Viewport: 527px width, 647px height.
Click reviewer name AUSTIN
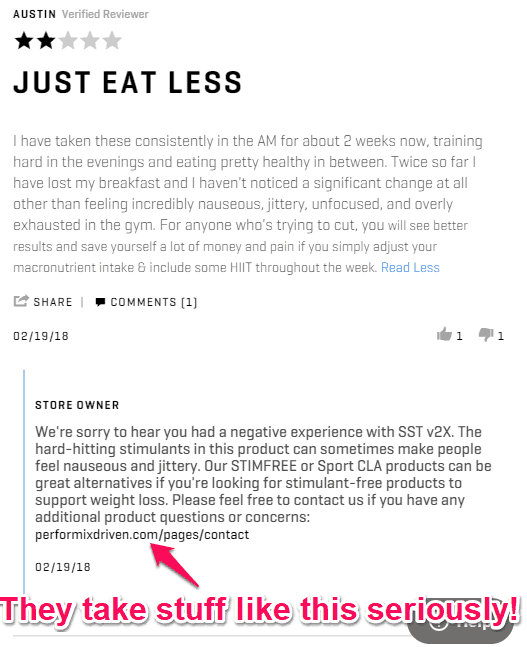35,14
